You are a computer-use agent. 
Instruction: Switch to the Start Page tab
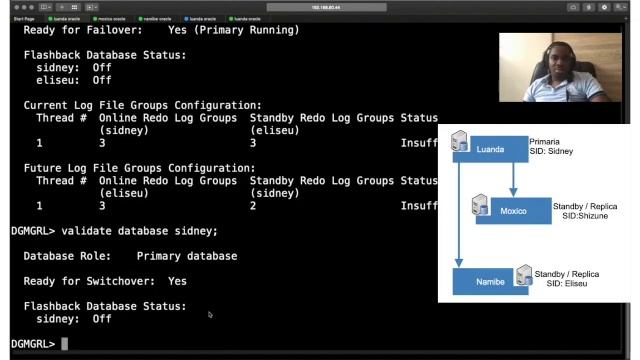(24, 19)
